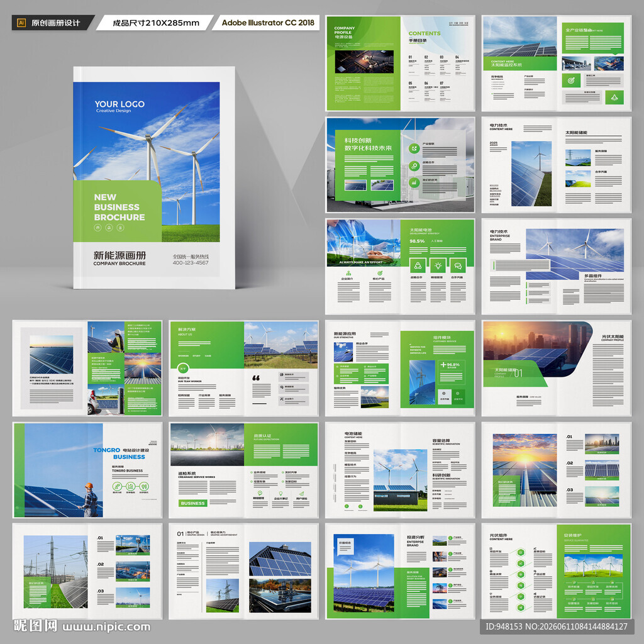Click the 多晶组件 heading

(x=592, y=276)
